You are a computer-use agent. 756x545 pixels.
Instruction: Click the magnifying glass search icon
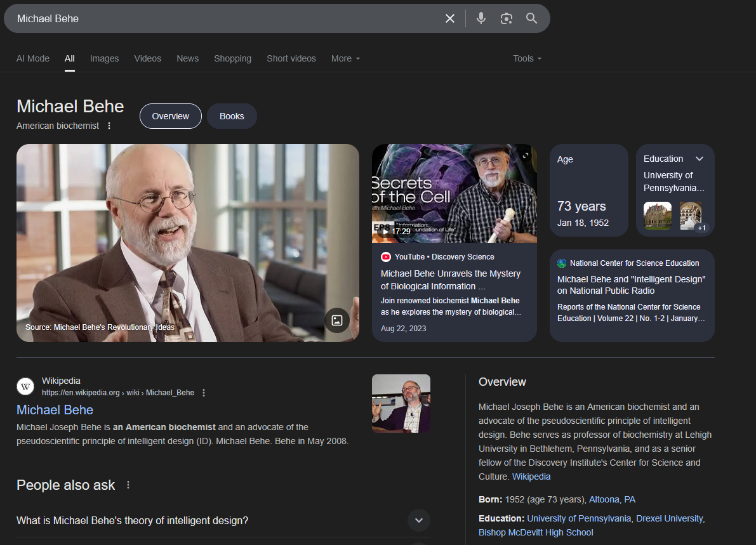(531, 18)
